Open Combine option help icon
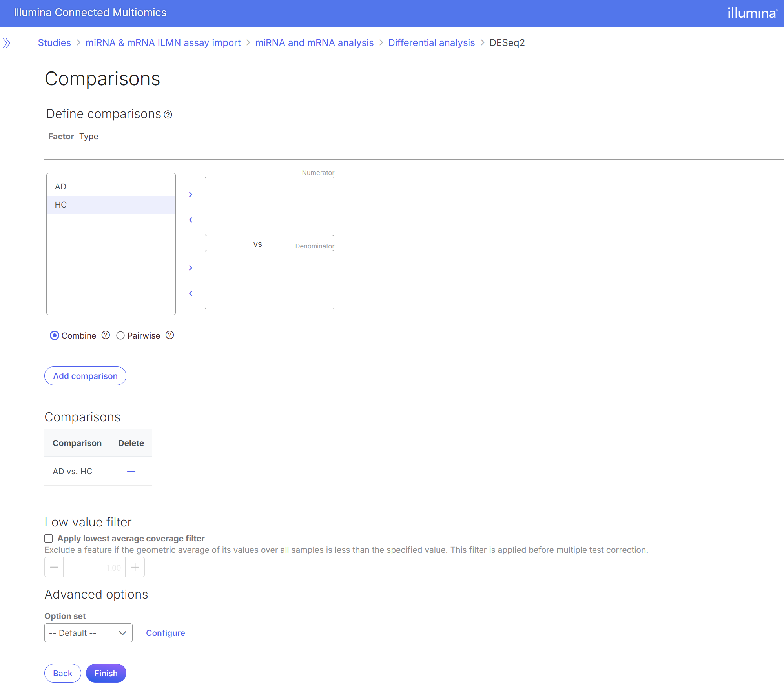The width and height of the screenshot is (784, 690). [106, 335]
